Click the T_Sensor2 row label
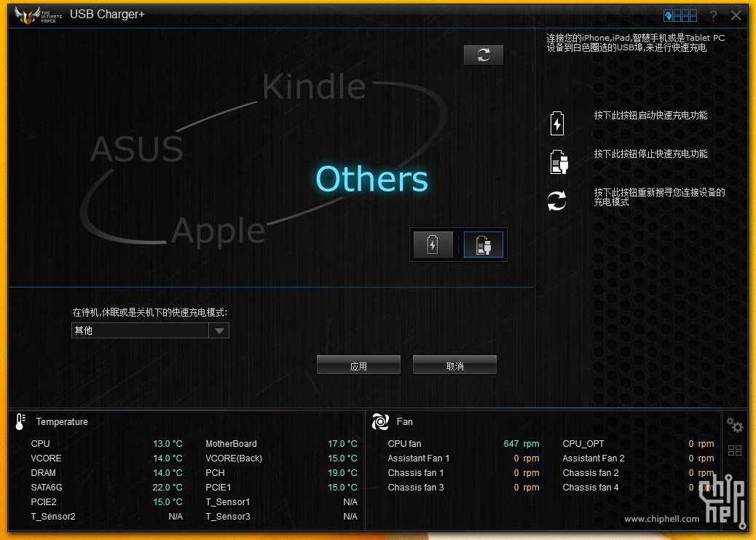This screenshot has height=540, width=756. coord(53,517)
